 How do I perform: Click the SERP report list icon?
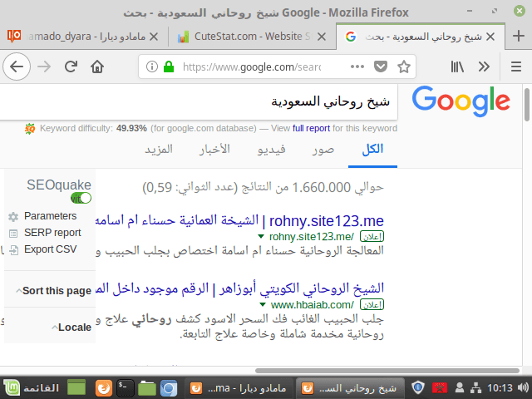click(13, 234)
